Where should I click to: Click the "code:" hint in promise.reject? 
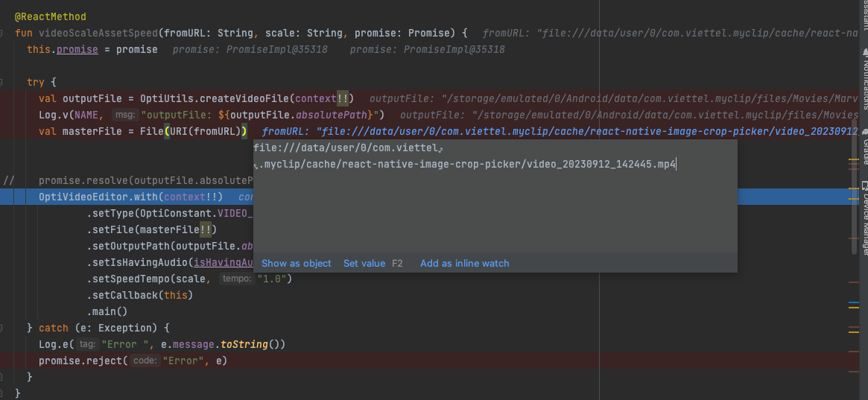145,361
